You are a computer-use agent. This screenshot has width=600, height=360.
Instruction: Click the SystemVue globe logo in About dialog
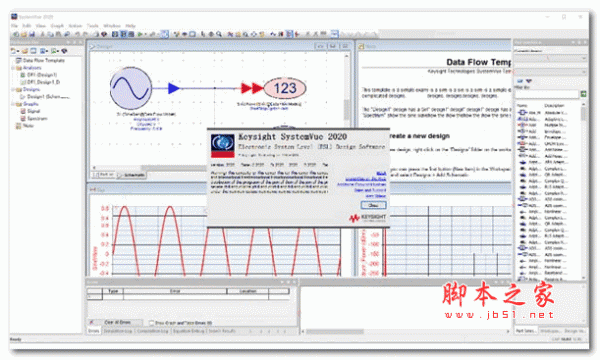point(223,145)
